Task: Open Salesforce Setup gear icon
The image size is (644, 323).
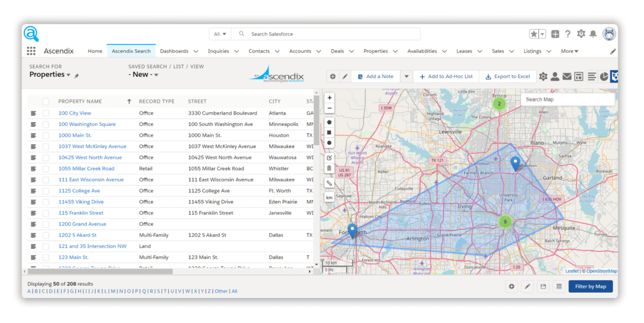Action: click(x=580, y=34)
